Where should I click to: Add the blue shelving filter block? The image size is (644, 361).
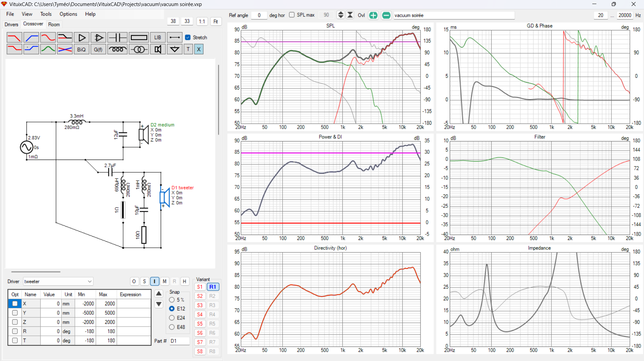[31, 49]
